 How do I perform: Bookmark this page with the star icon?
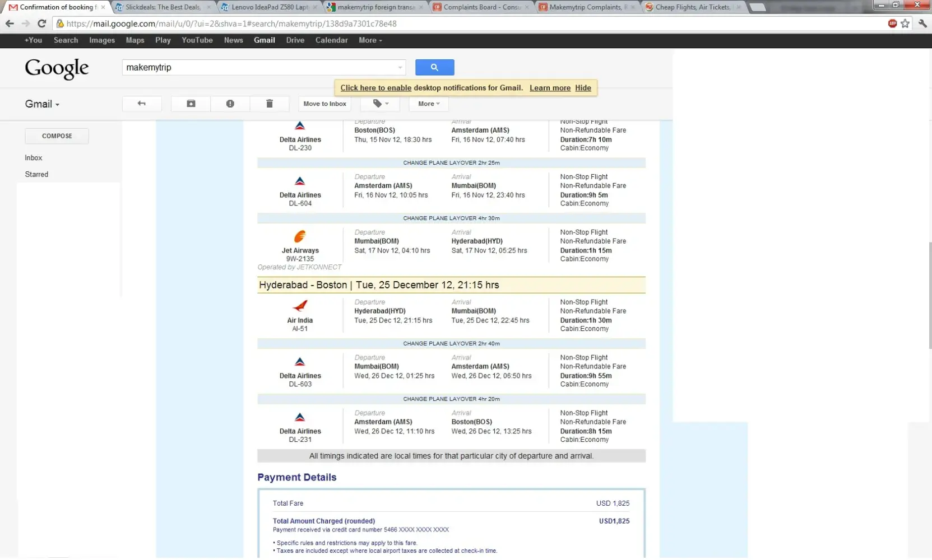pyautogui.click(x=905, y=24)
